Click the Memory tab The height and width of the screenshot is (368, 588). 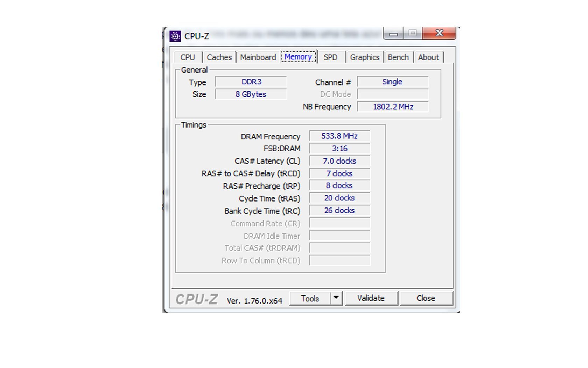[298, 56]
